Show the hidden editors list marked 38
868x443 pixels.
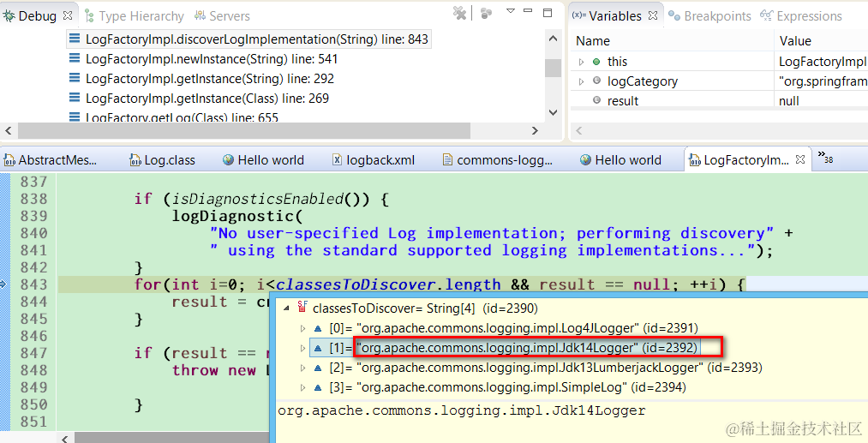(825, 158)
